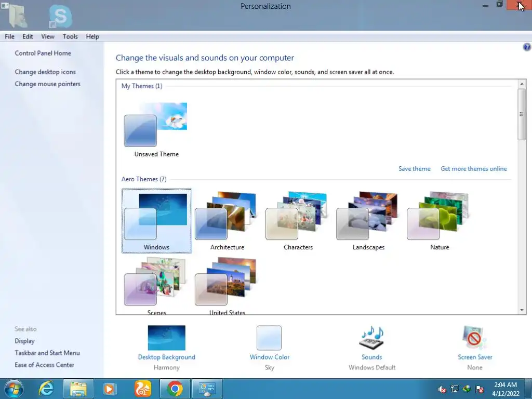Image resolution: width=532 pixels, height=399 pixels.
Task: Select the Nature theme
Action: [x=440, y=220]
